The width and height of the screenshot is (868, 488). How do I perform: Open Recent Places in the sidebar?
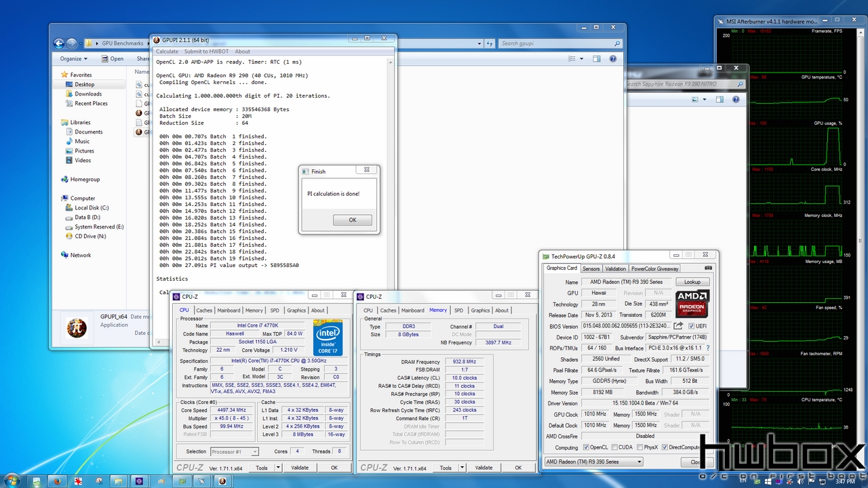(91, 104)
